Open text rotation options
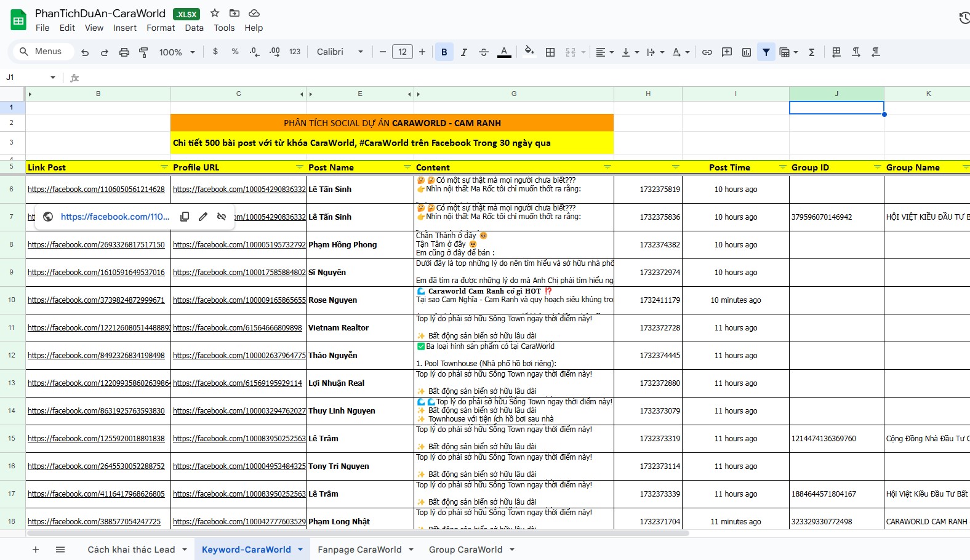Viewport: 970px width, 560px height. tap(681, 52)
